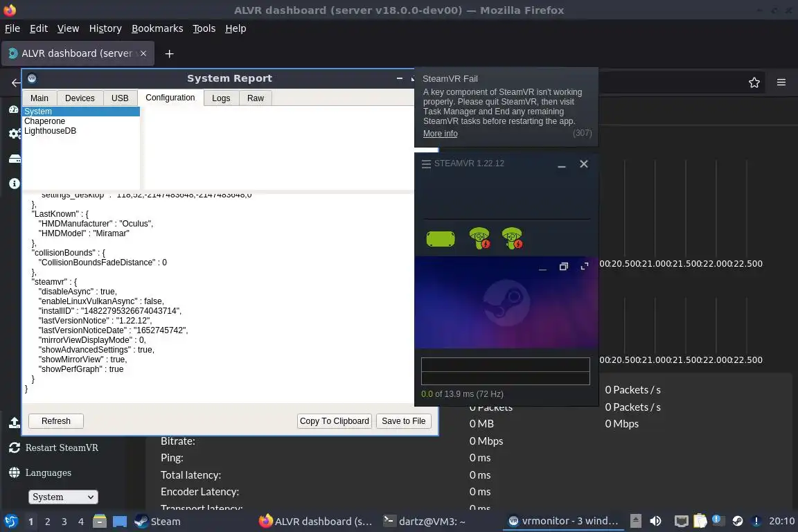Open Firefox File menu

click(x=12, y=28)
